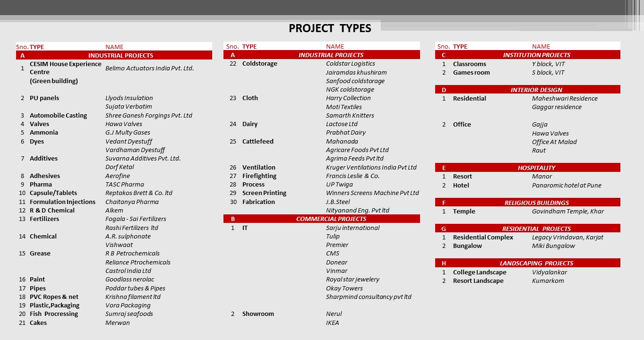Click 'Sujata Verbatim' name
Viewport: 644px width, 340px height.
click(x=129, y=107)
